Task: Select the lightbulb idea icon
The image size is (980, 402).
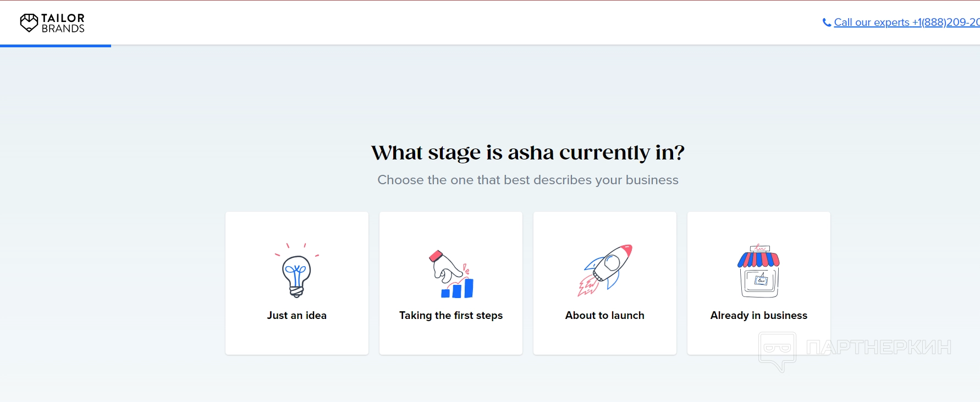Action: point(297,273)
